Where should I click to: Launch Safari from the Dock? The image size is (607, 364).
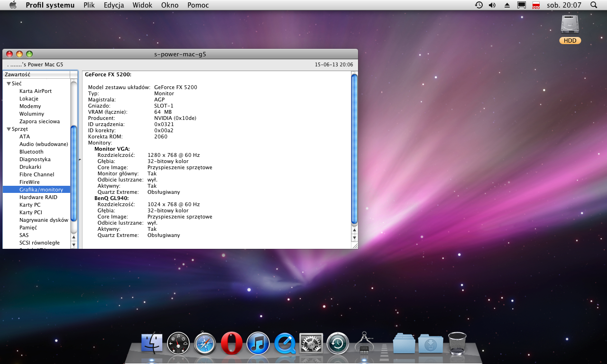point(205,343)
